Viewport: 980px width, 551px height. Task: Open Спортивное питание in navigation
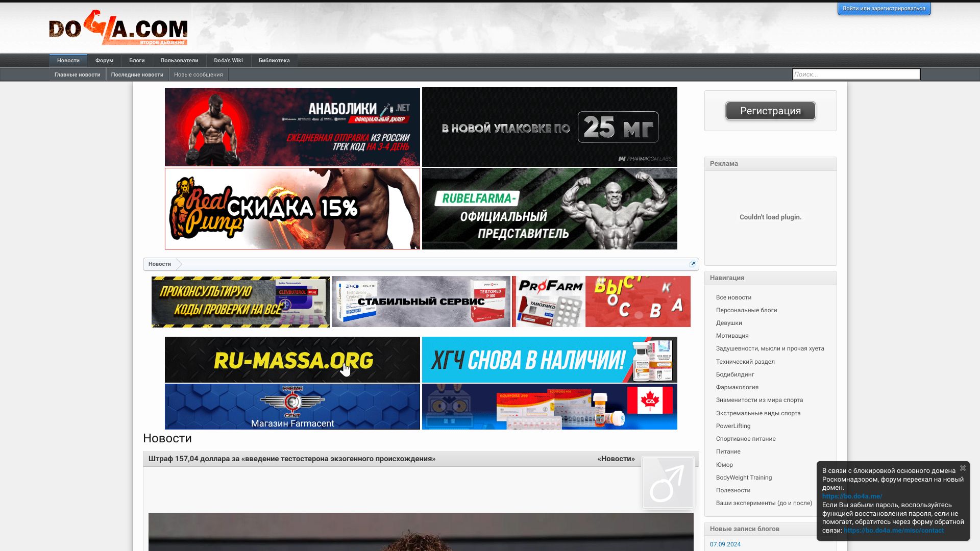click(x=746, y=439)
